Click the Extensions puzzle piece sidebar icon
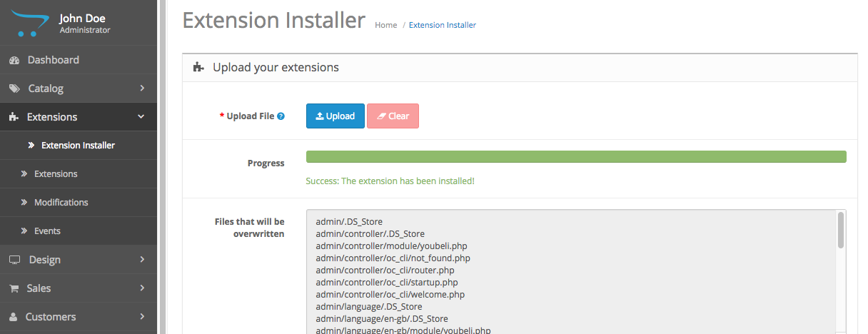This screenshot has height=334, width=868. 14,117
